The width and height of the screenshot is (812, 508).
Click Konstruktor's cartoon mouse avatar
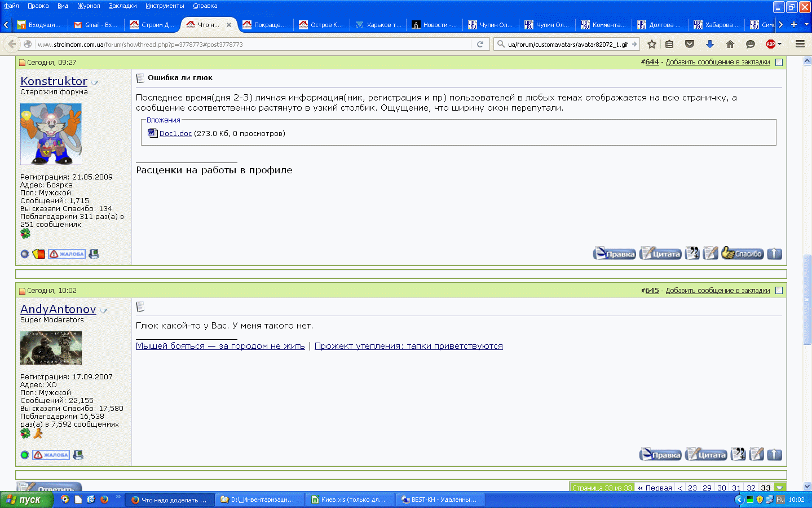(51, 134)
